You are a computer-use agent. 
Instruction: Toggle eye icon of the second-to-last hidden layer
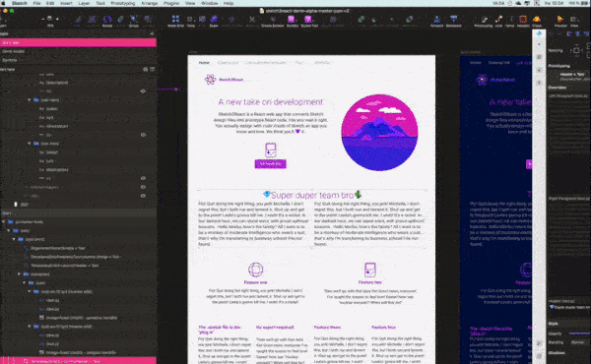143,187
